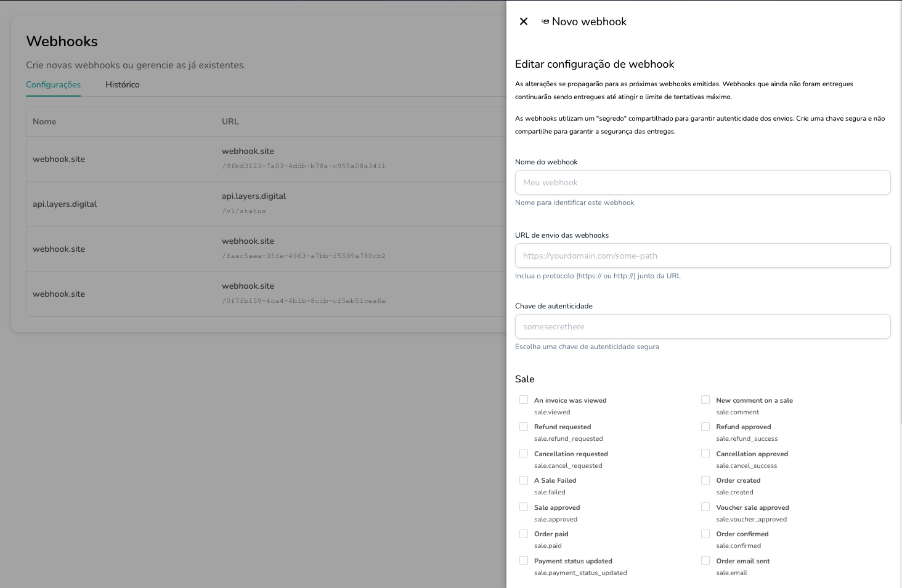Screen dimensions: 902x588
Task: Click the 'Nome do webhook' input field
Action: tap(702, 182)
